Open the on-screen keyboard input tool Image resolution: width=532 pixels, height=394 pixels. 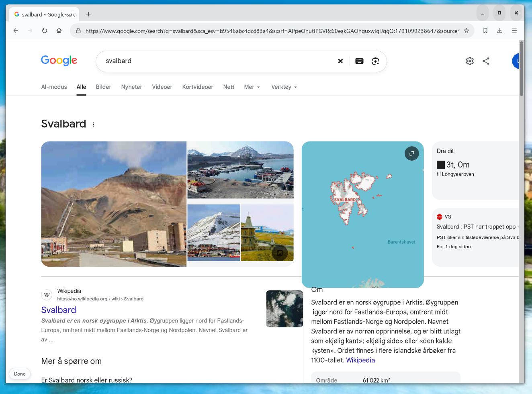359,61
